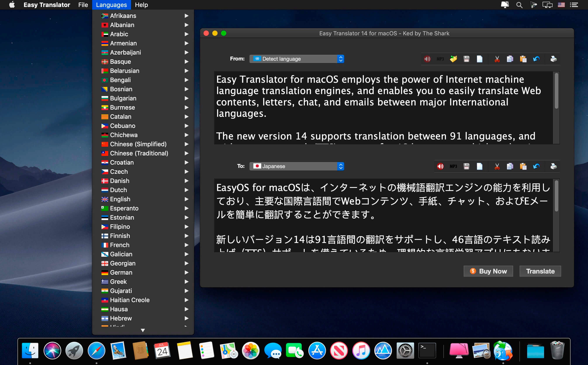Expand the Danish submenu arrow
The width and height of the screenshot is (588, 365).
coord(186,181)
